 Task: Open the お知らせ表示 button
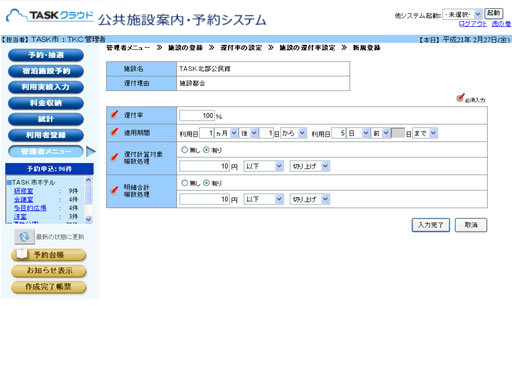tap(49, 271)
